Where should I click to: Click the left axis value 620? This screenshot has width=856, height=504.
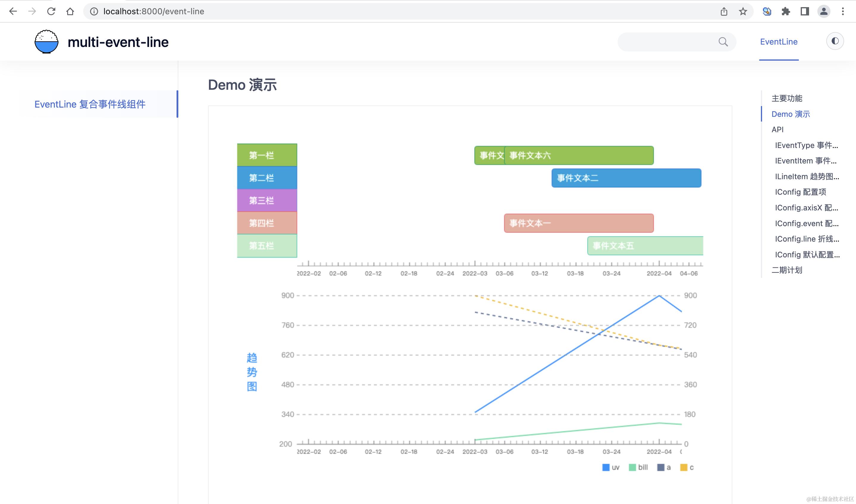(x=287, y=355)
